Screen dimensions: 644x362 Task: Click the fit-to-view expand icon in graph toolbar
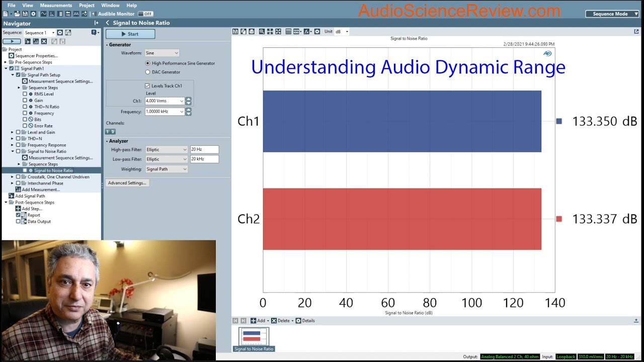click(278, 32)
